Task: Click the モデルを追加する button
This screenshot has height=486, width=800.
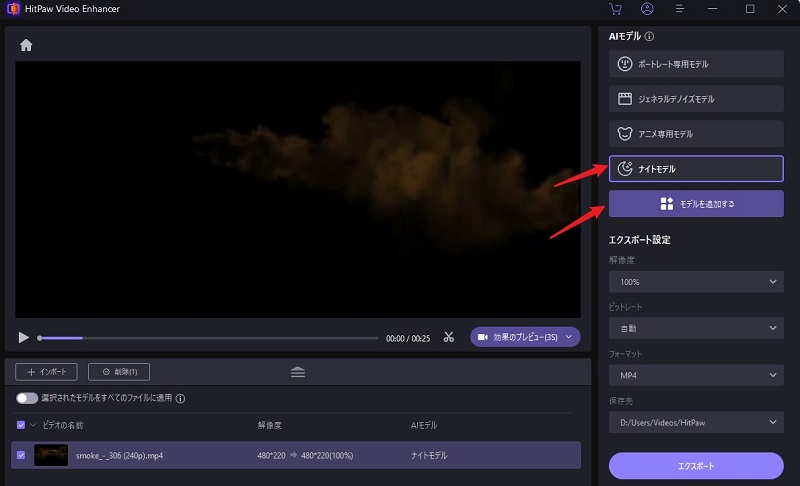Action: tap(696, 203)
